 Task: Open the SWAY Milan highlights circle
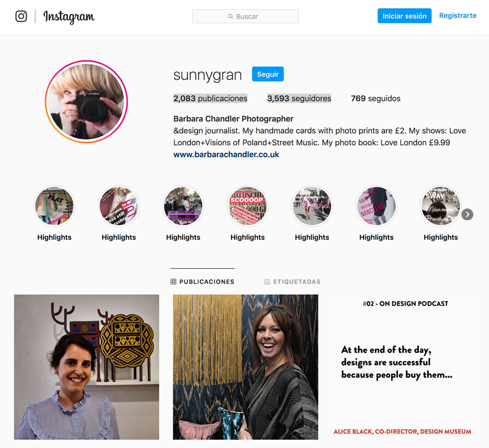(441, 206)
